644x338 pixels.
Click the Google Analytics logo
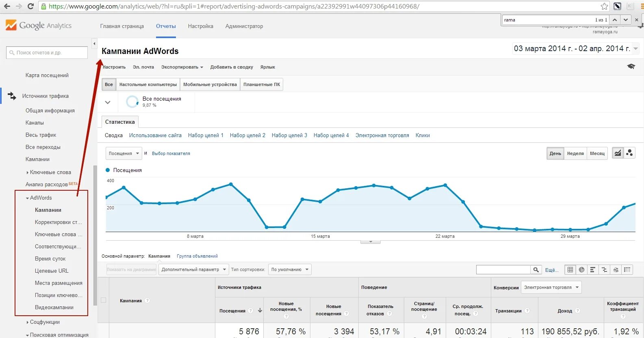coord(39,25)
